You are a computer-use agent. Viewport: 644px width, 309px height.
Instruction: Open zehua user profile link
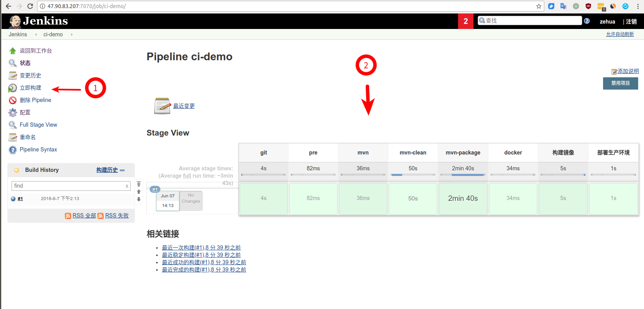607,22
